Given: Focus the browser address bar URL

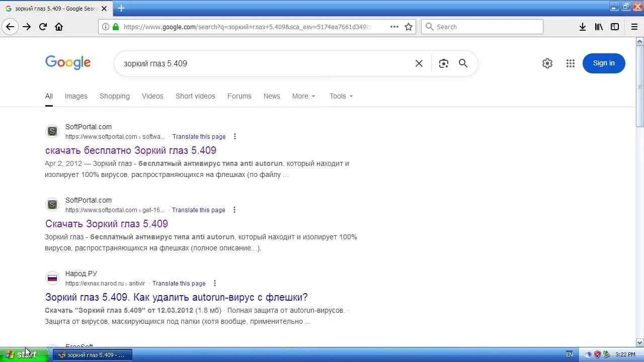Looking at the screenshot, I should [x=247, y=27].
